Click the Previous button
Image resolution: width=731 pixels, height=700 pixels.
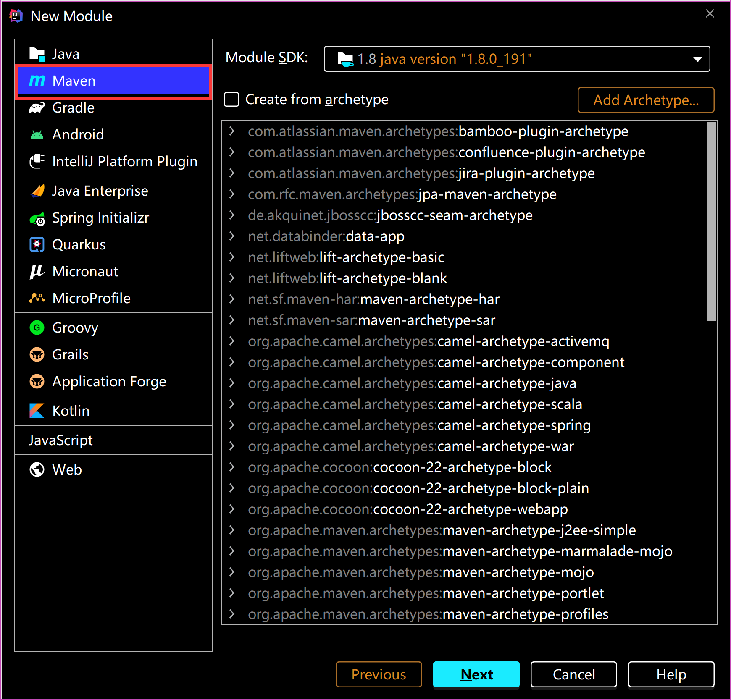[379, 674]
